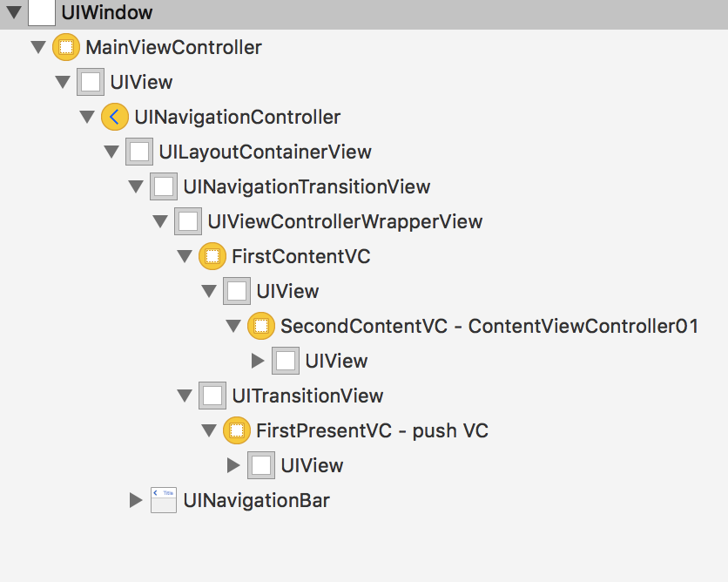Expand the UIView under FirstPresentVC
This screenshot has width=728, height=582.
point(233,465)
